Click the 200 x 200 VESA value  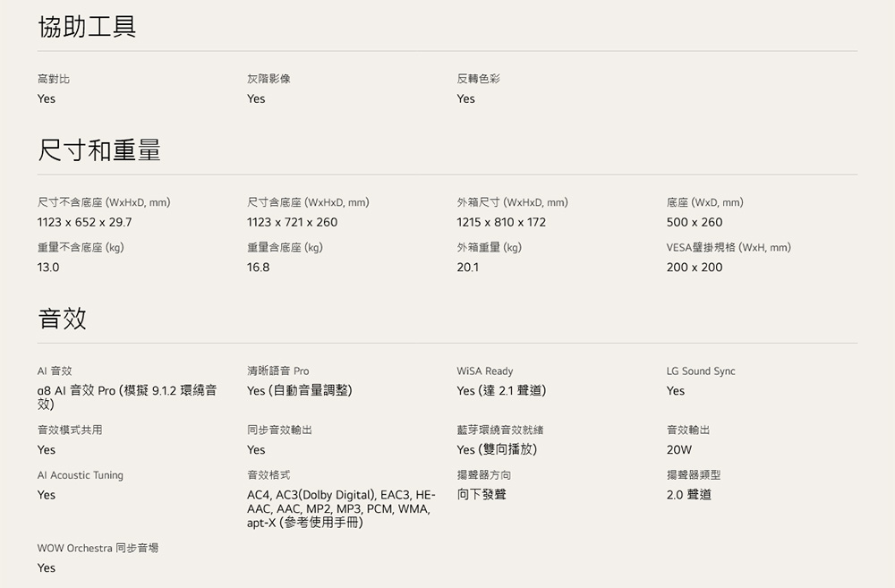tap(695, 268)
